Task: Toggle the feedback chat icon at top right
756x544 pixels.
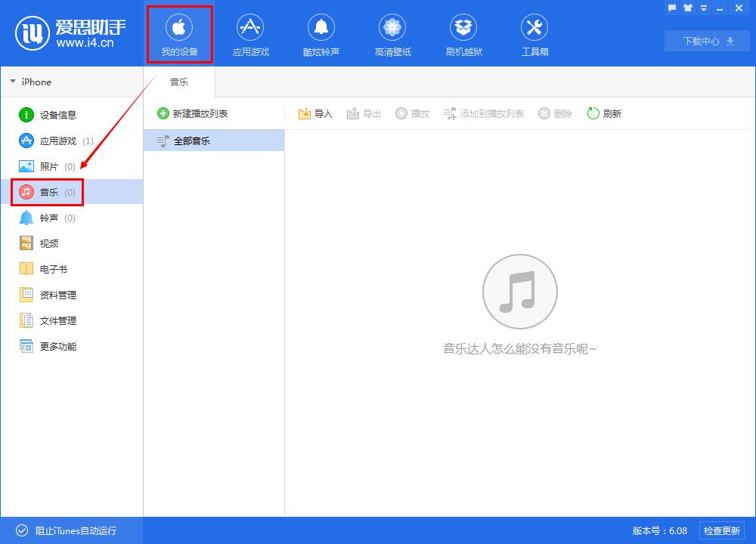Action: point(671,8)
